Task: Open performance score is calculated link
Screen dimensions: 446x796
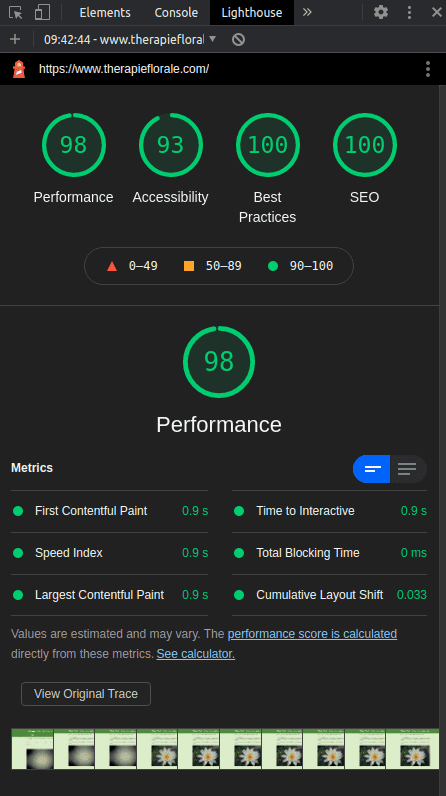Action: coord(312,634)
